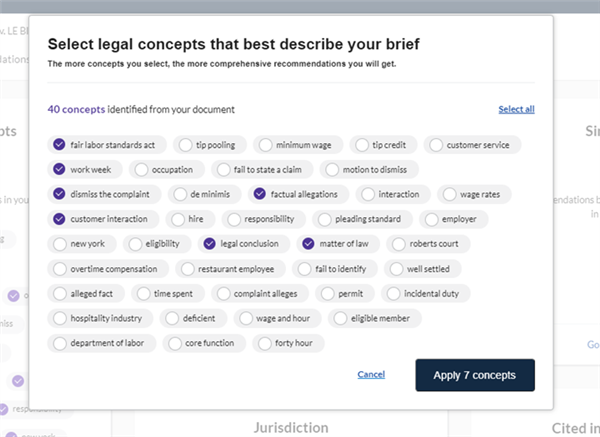The height and width of the screenshot is (437, 600).
Task: Select the minimum wage concept chip
Action: [x=298, y=145]
